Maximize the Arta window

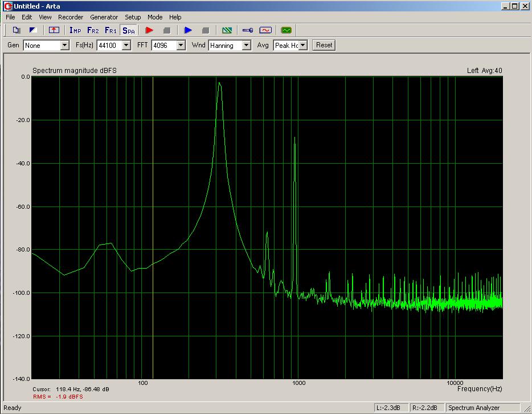pyautogui.click(x=514, y=6)
